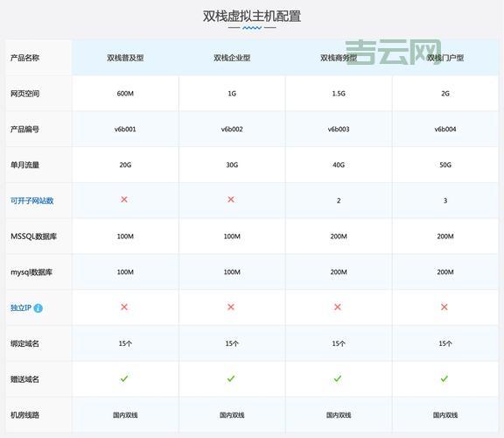Click the red X for 双栈商务型 独立IP
Viewport: 504px width, 438px height.
(x=338, y=307)
